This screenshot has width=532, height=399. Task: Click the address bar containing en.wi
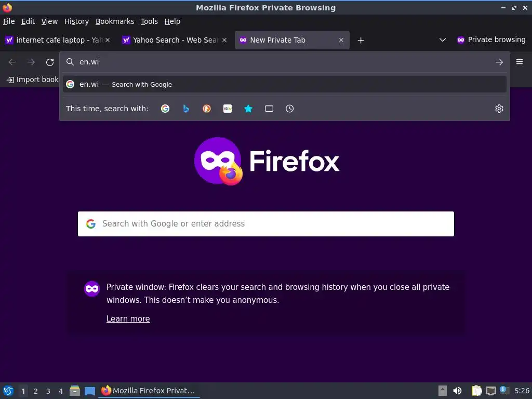284,62
